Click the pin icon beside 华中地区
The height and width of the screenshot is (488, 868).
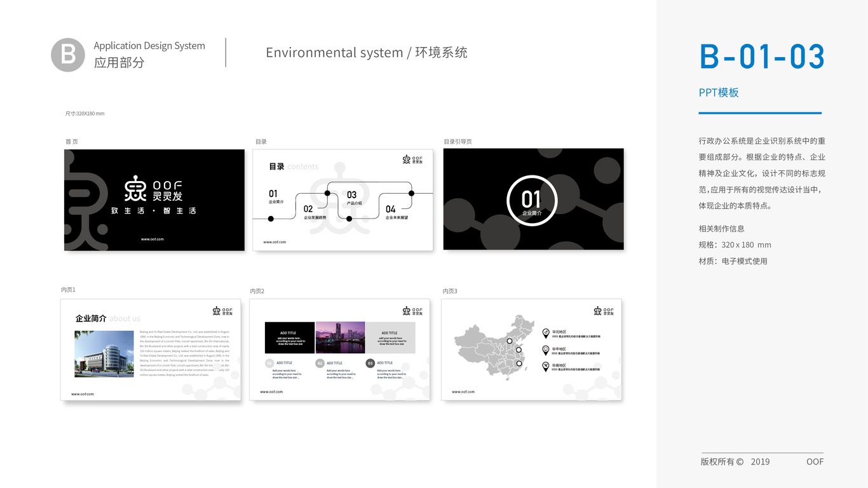pyautogui.click(x=546, y=350)
